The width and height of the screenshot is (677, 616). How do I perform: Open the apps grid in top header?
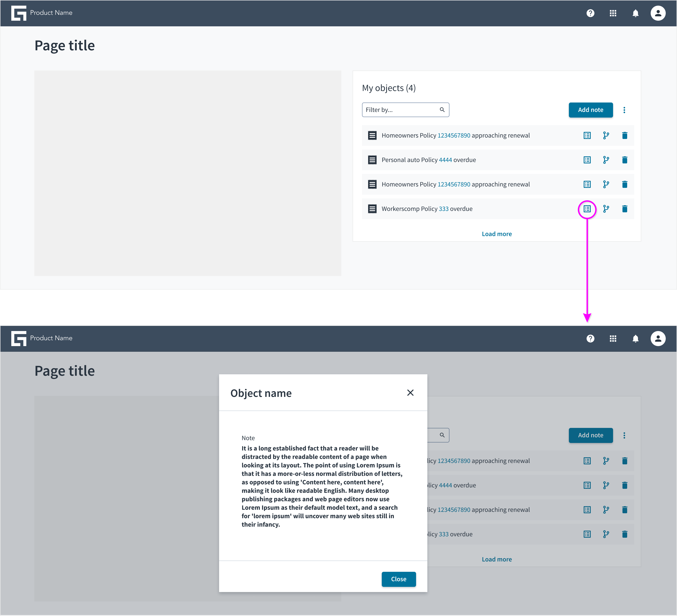click(x=613, y=13)
